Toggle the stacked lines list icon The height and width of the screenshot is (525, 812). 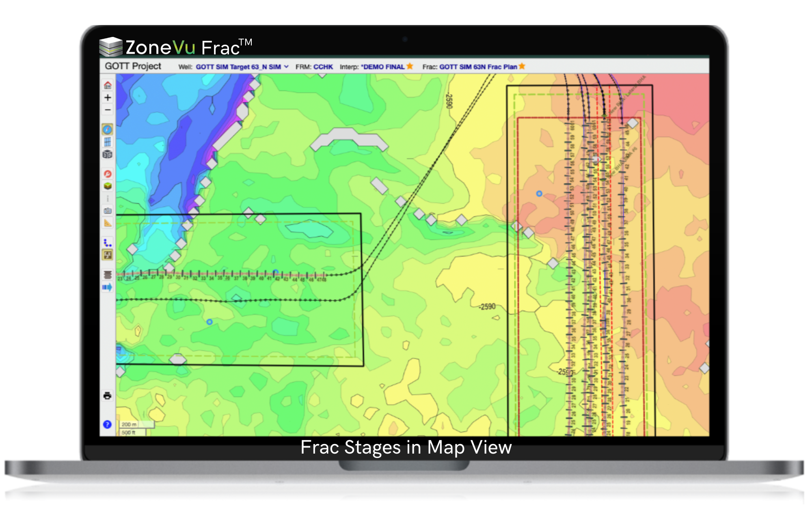click(x=108, y=275)
